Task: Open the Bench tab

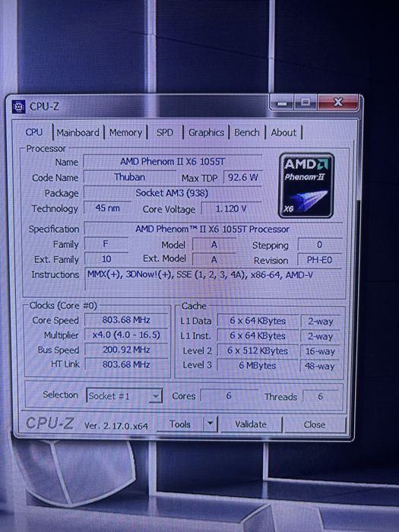Action: pos(247,132)
